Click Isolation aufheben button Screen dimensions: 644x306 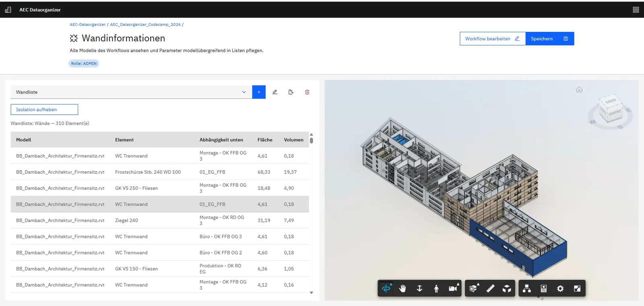click(x=44, y=110)
